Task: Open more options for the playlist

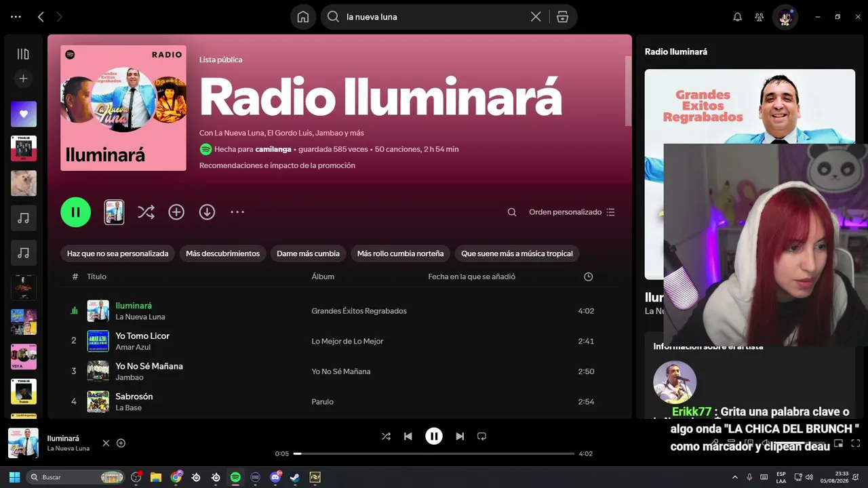Action: [x=237, y=212]
